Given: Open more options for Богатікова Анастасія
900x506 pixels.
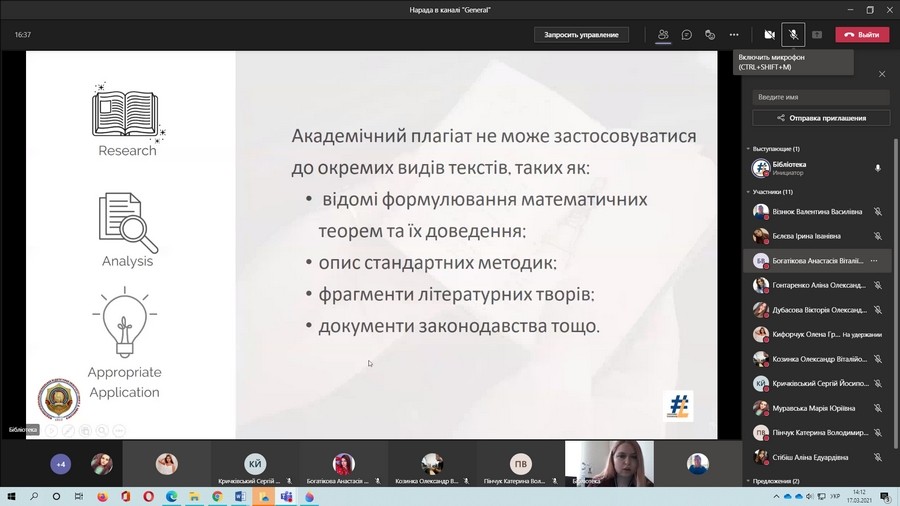Looking at the screenshot, I should [874, 260].
